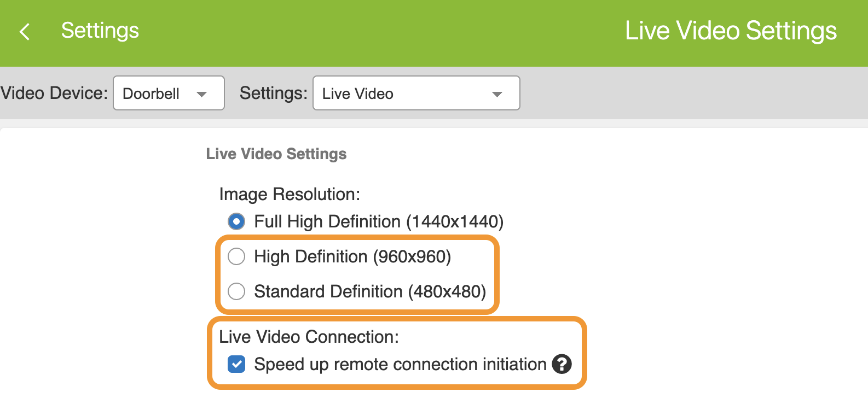The image size is (868, 410).
Task: Click the Image Resolution heading
Action: (290, 194)
